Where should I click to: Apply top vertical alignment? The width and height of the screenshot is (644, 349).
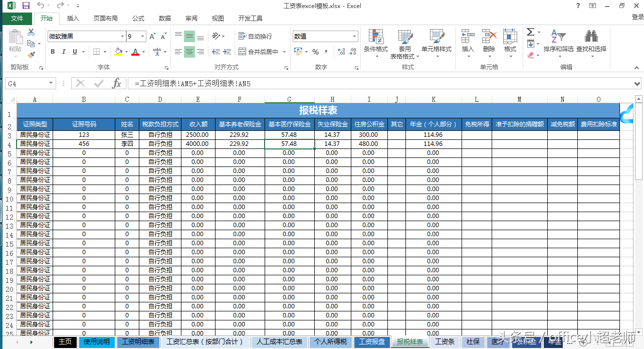(x=178, y=36)
